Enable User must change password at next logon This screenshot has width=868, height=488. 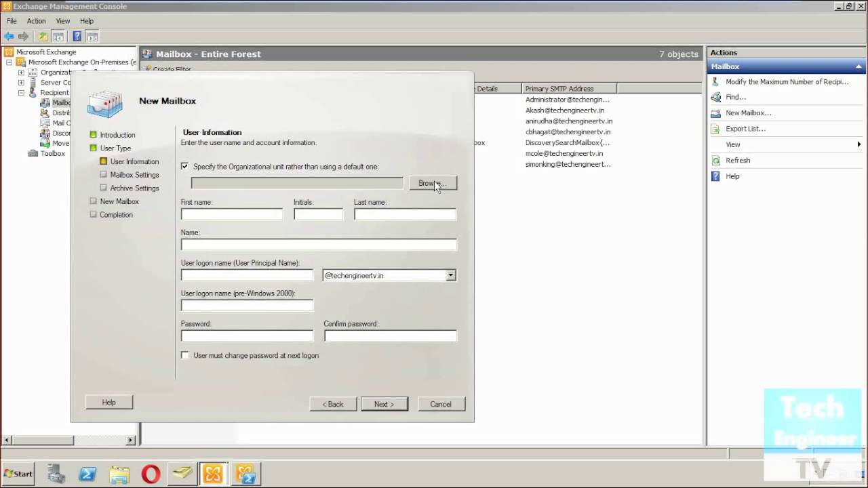pyautogui.click(x=185, y=355)
